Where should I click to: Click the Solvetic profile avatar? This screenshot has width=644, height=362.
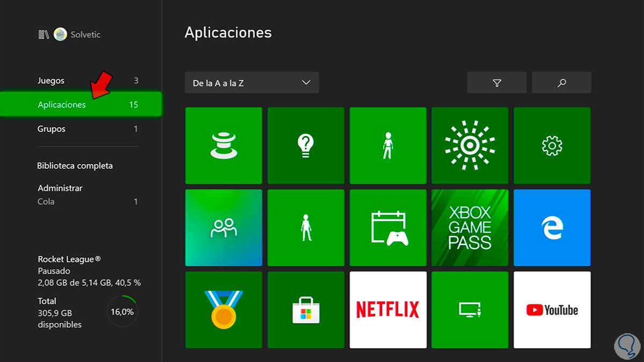click(60, 34)
